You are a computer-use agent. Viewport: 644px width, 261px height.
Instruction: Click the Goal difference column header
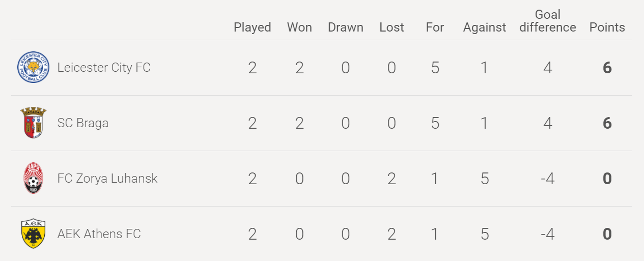point(548,21)
